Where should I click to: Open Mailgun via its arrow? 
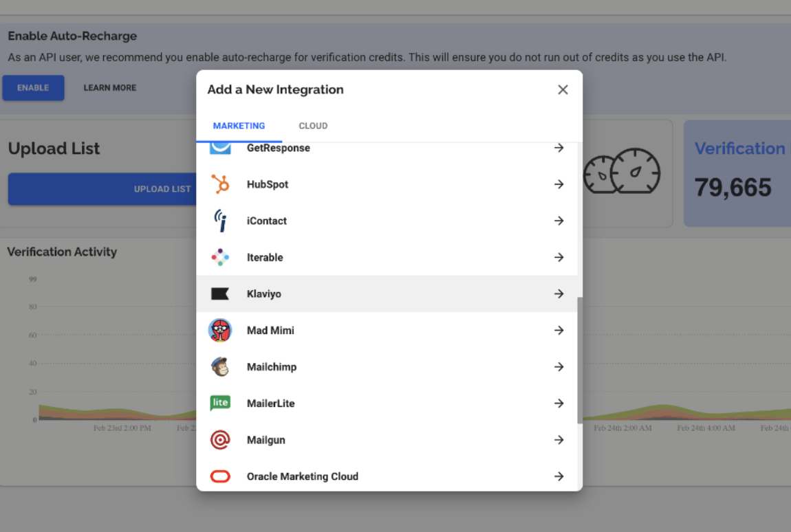point(559,440)
